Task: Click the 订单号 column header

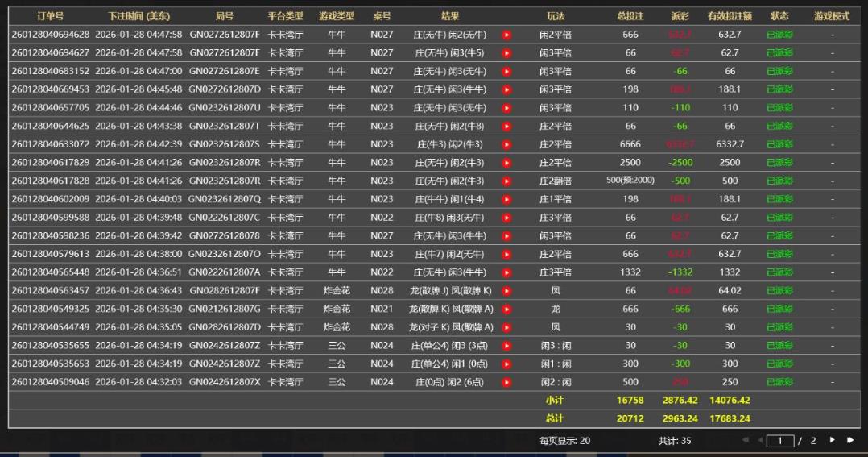Action: click(x=50, y=16)
